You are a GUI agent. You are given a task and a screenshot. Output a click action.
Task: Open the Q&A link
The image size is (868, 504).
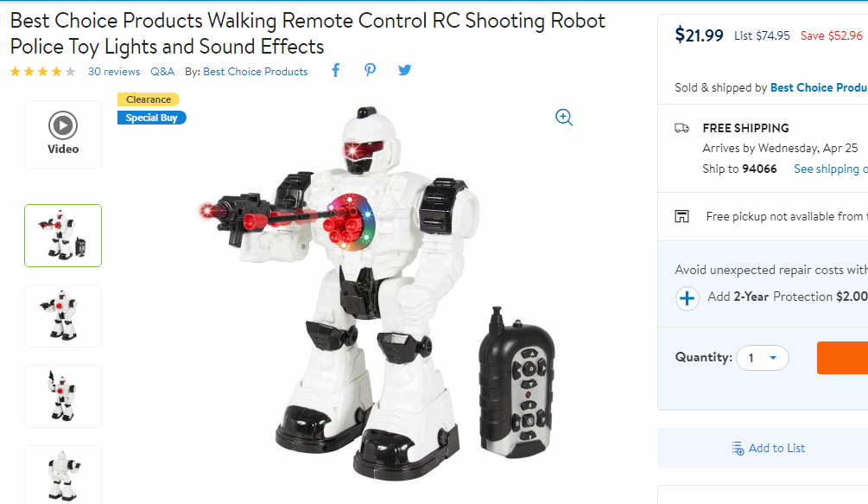162,72
